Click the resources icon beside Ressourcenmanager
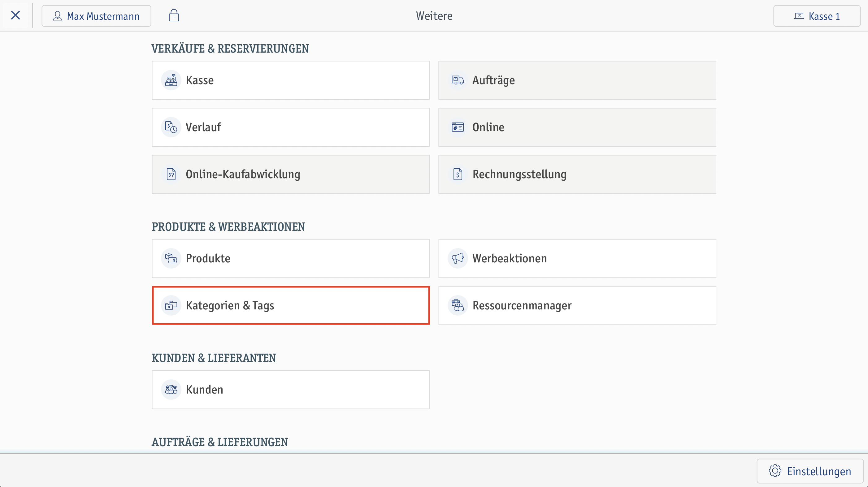 [458, 305]
